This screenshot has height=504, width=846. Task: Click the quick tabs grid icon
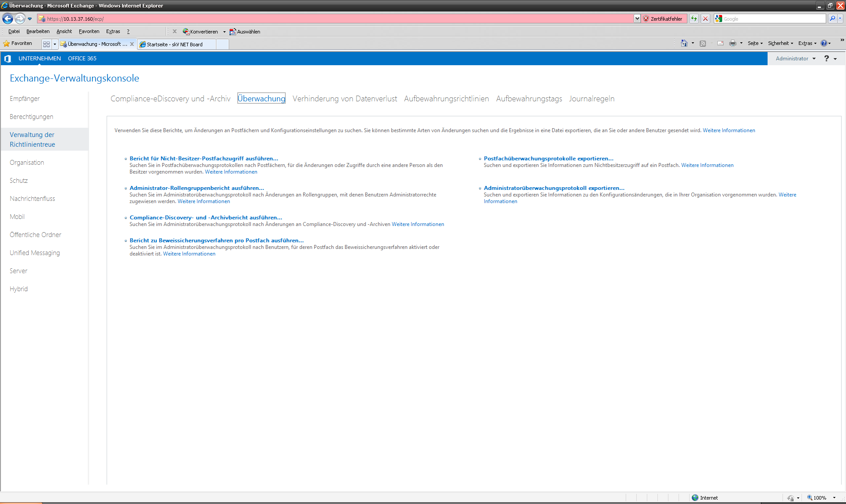pos(46,44)
